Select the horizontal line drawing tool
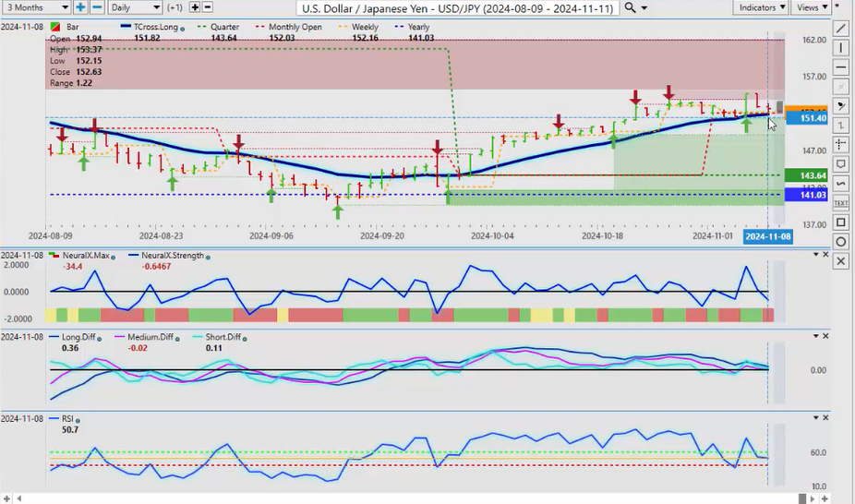This screenshot has width=855, height=504. (x=841, y=67)
